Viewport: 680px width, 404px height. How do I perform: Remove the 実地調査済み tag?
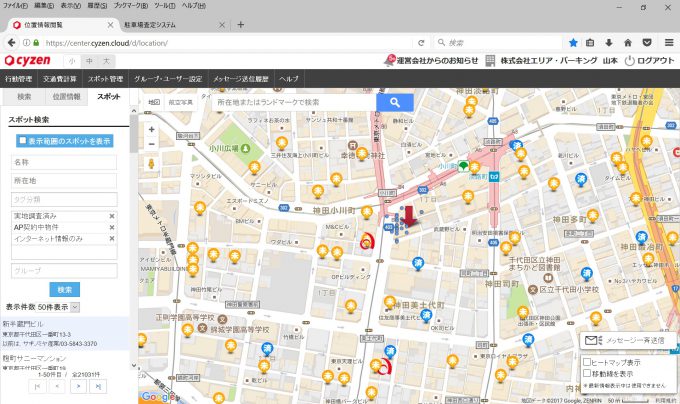coord(112,216)
